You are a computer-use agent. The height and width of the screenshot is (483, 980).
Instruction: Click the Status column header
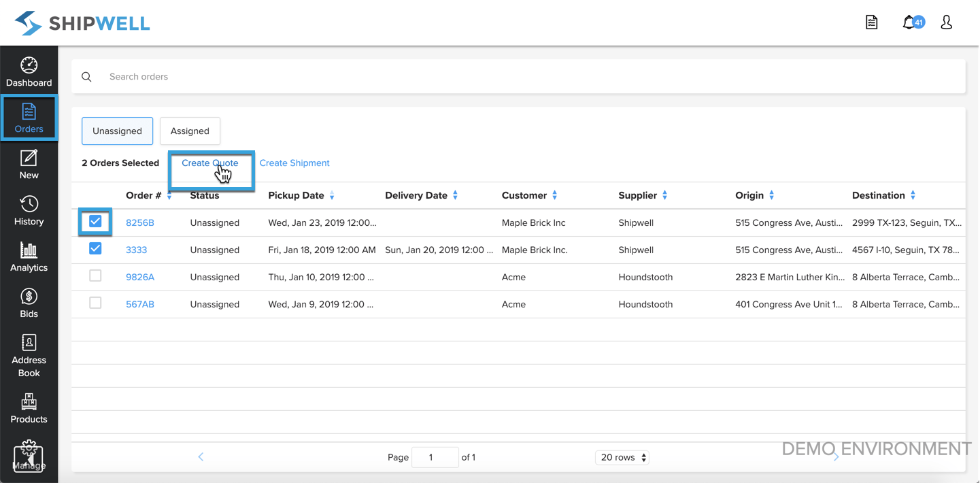(205, 195)
